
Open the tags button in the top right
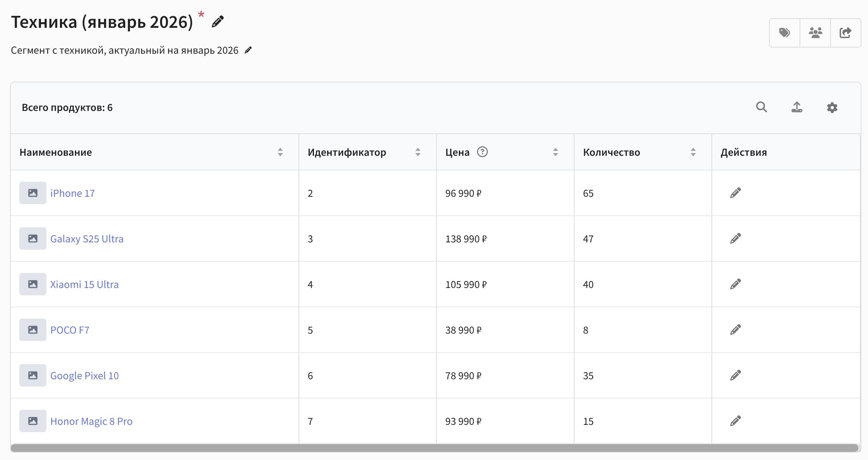[784, 33]
